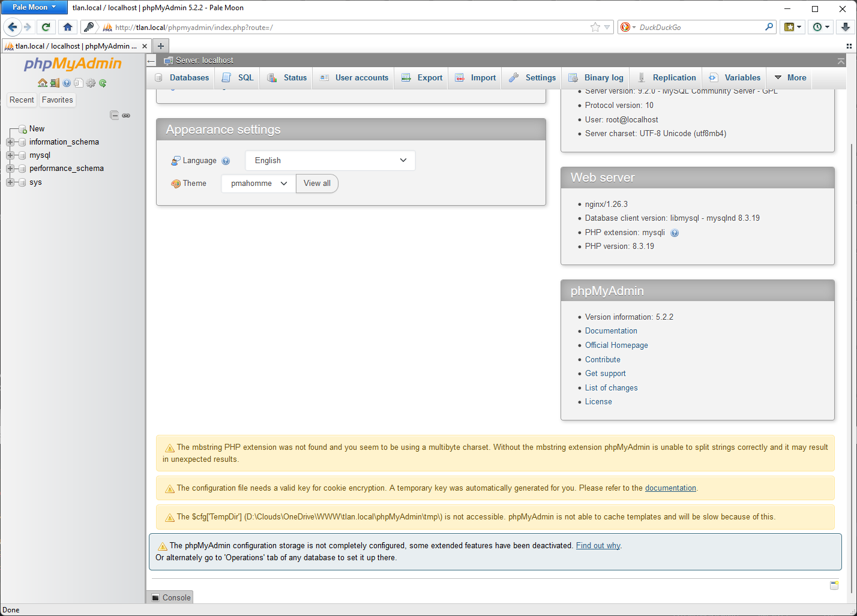Click the View all themes button
This screenshot has height=616, width=857.
pos(317,184)
